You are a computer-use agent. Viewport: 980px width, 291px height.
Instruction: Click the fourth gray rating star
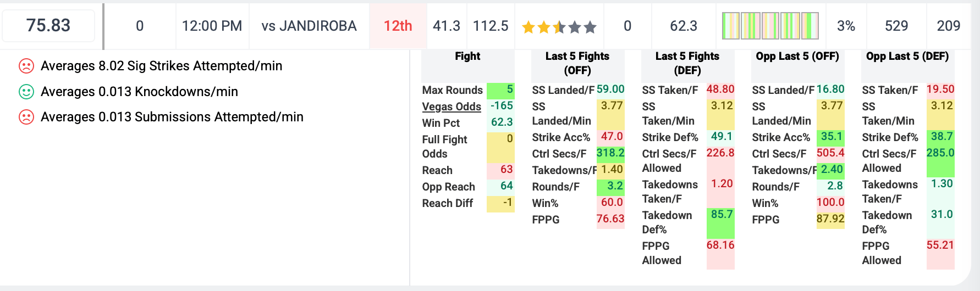(x=575, y=27)
